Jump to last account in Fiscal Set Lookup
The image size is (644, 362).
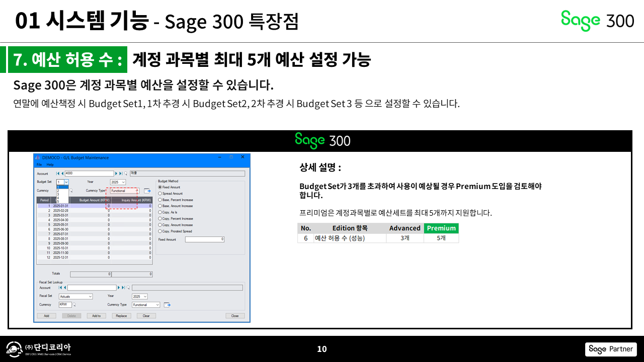point(123,288)
